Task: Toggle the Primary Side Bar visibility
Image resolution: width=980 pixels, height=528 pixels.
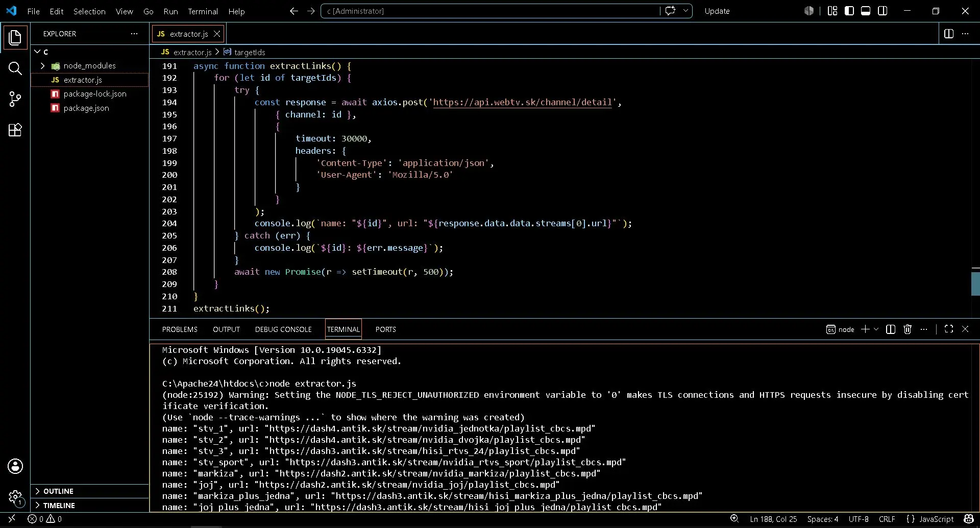Action: click(x=849, y=11)
